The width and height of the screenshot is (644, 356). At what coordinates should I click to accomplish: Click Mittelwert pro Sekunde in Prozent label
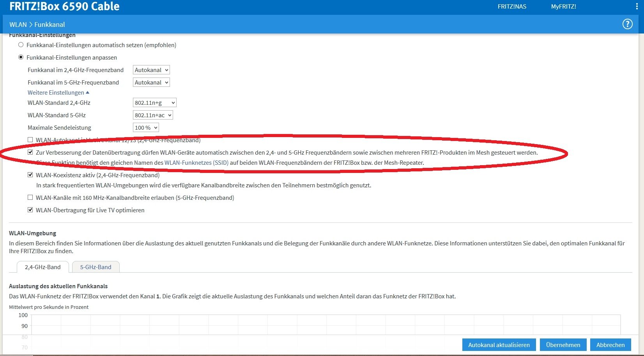[49, 307]
